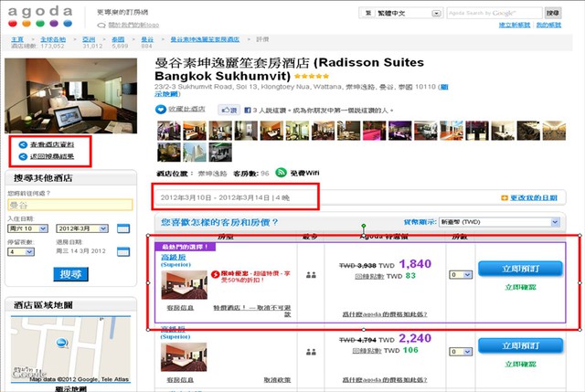Click the agoda logo
The width and height of the screenshot is (585, 392).
click(x=40, y=16)
